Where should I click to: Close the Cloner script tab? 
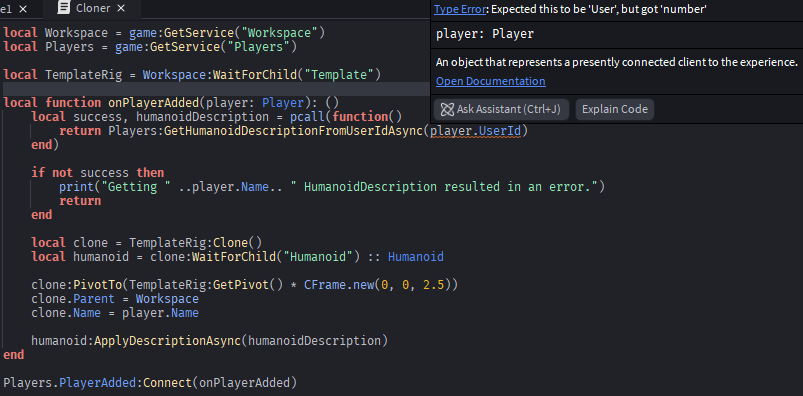(x=121, y=8)
